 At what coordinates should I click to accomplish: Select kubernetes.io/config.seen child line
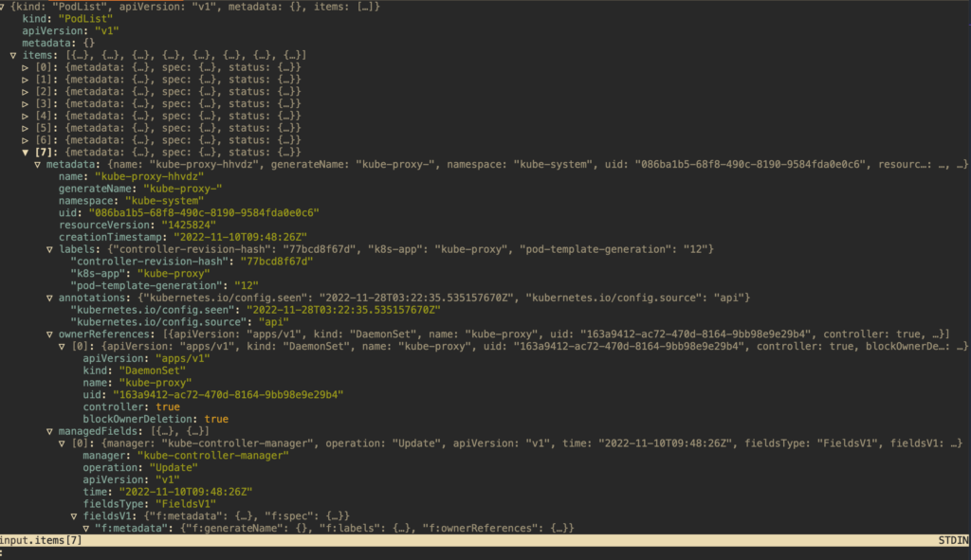(x=255, y=310)
